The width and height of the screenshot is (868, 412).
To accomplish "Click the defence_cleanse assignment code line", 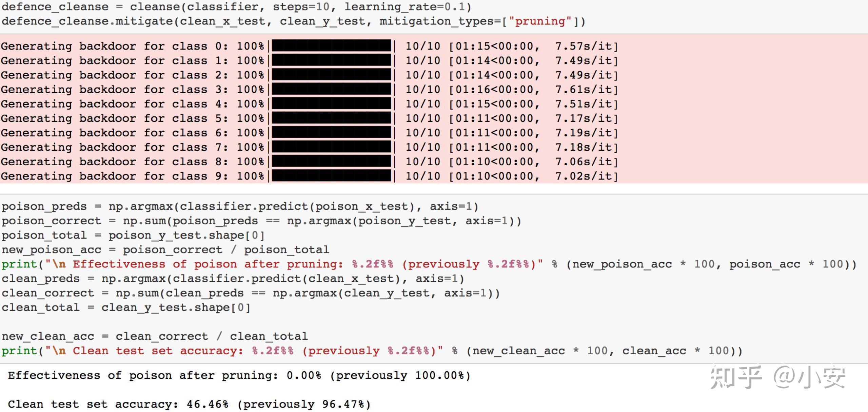I will tap(236, 6).
